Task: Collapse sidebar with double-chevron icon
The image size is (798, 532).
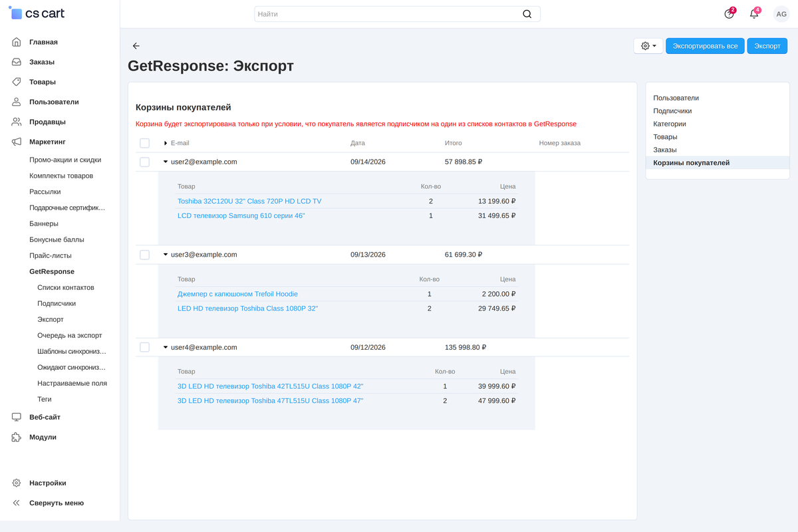Action: [17, 503]
